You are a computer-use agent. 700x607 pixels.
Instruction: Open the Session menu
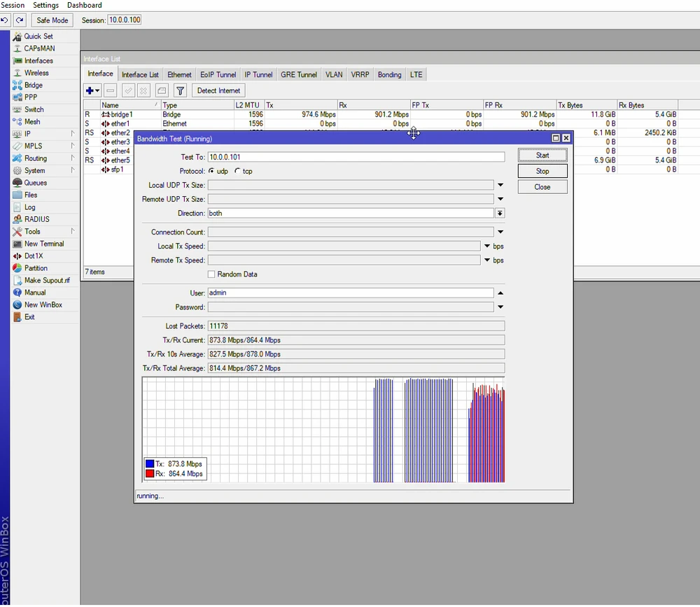[13, 5]
